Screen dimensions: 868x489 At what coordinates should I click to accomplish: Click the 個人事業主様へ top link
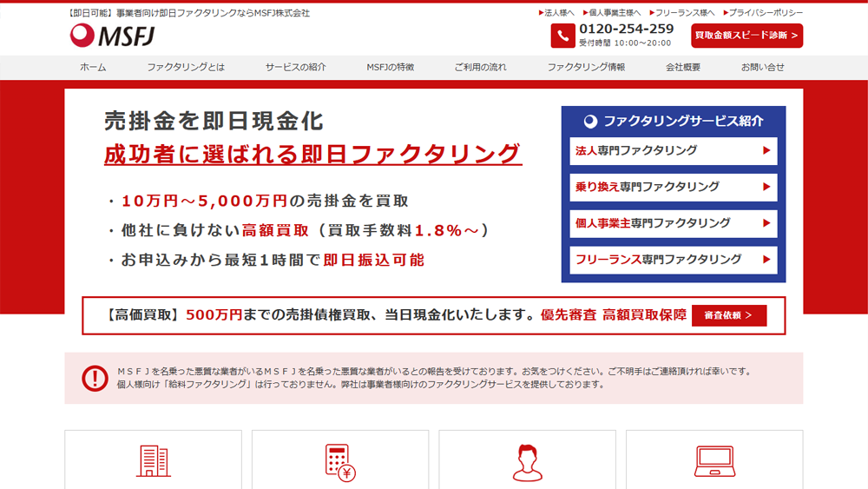click(612, 12)
